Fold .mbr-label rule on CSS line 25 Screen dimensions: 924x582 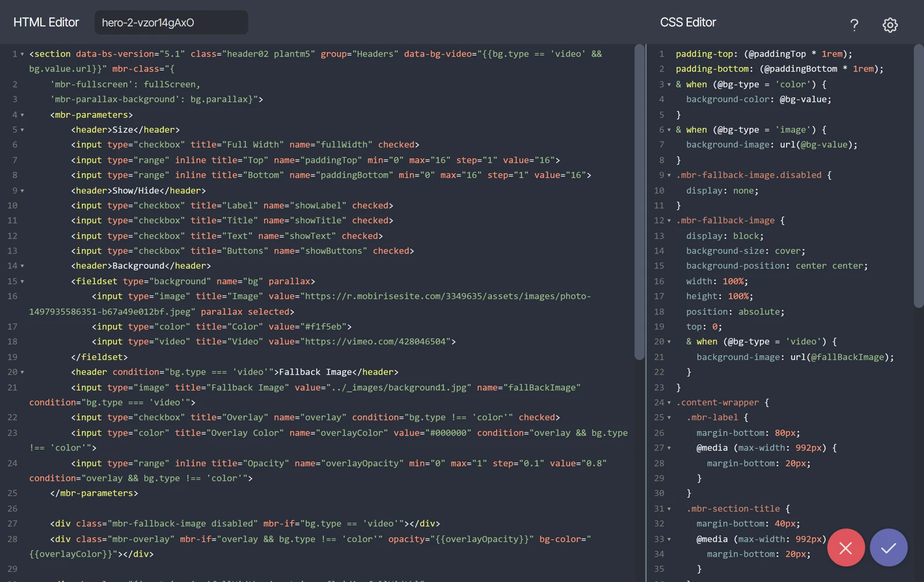click(669, 417)
